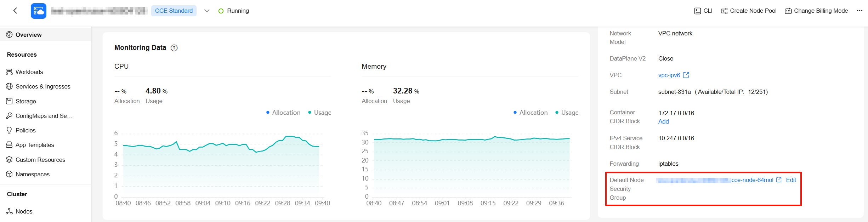Screen dimensions: 868x222
Task: Open the more options ellipsis menu
Action: pos(860,11)
